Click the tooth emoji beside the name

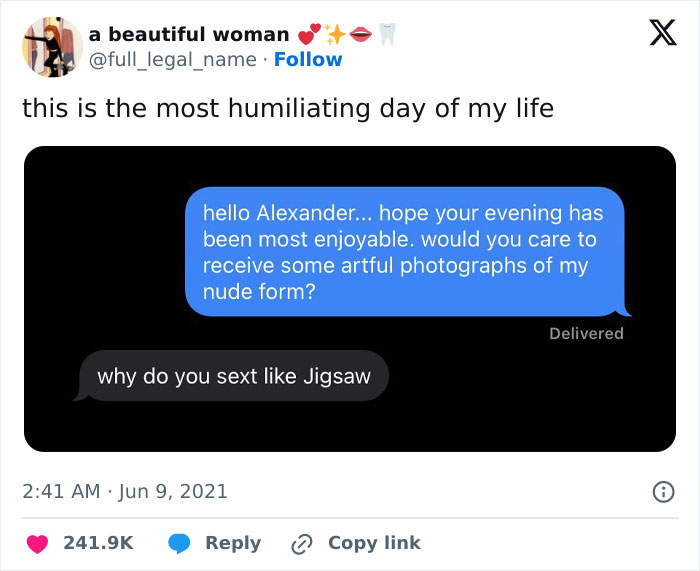point(389,34)
